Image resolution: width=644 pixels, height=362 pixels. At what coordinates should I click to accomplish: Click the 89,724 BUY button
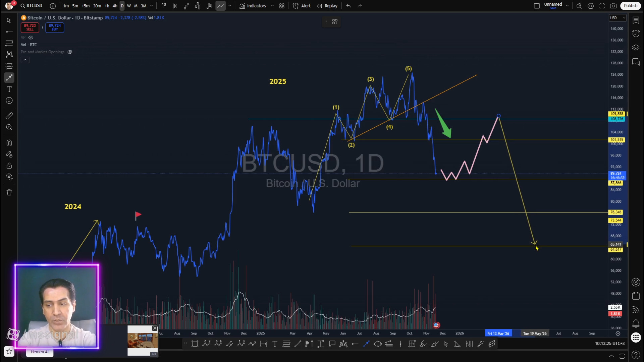click(55, 27)
